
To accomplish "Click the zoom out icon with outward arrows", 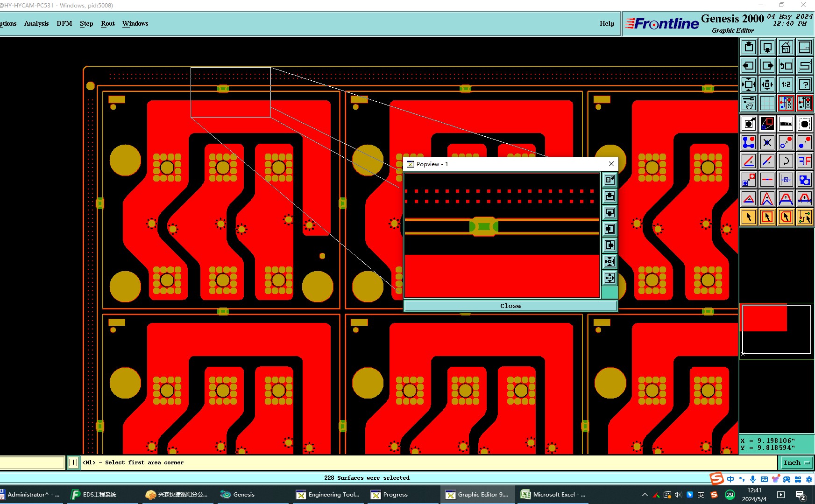I will (767, 84).
